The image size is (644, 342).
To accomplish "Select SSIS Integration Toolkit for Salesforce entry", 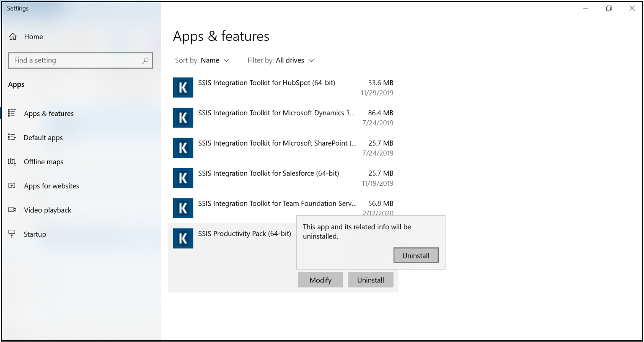I will [x=283, y=178].
